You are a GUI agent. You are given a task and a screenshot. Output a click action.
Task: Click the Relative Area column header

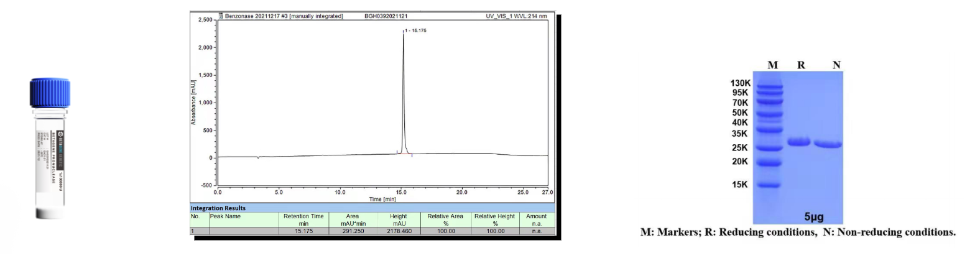click(445, 219)
